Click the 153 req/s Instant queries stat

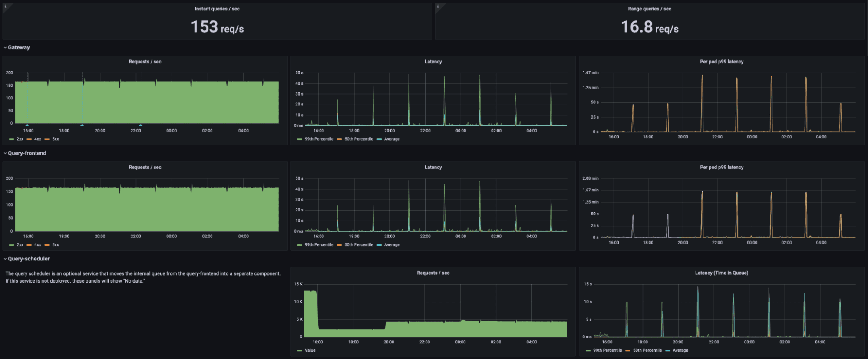click(x=217, y=27)
